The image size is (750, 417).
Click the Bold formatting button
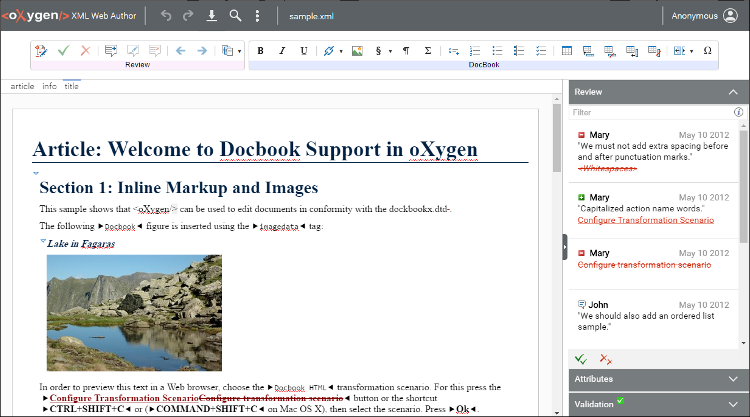[x=261, y=51]
